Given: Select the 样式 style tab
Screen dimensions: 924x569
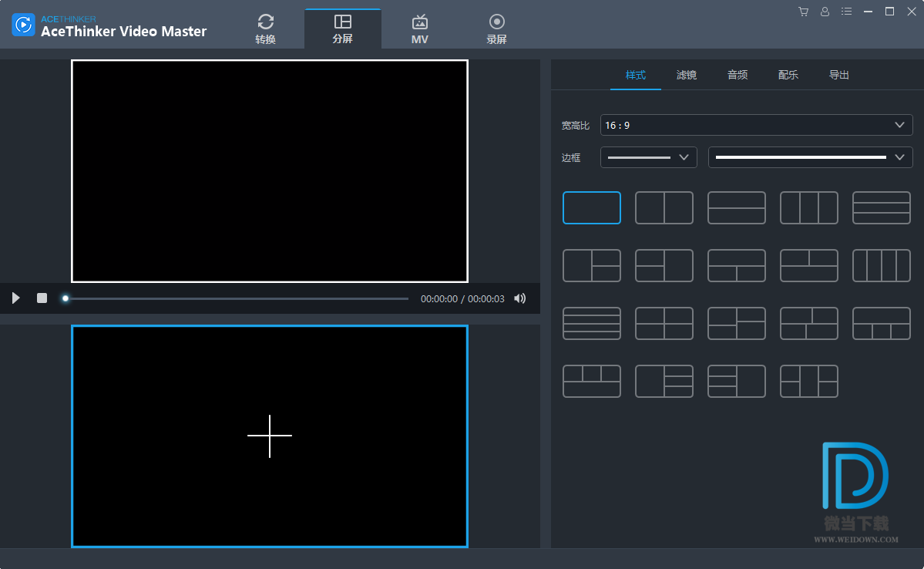Looking at the screenshot, I should point(635,75).
